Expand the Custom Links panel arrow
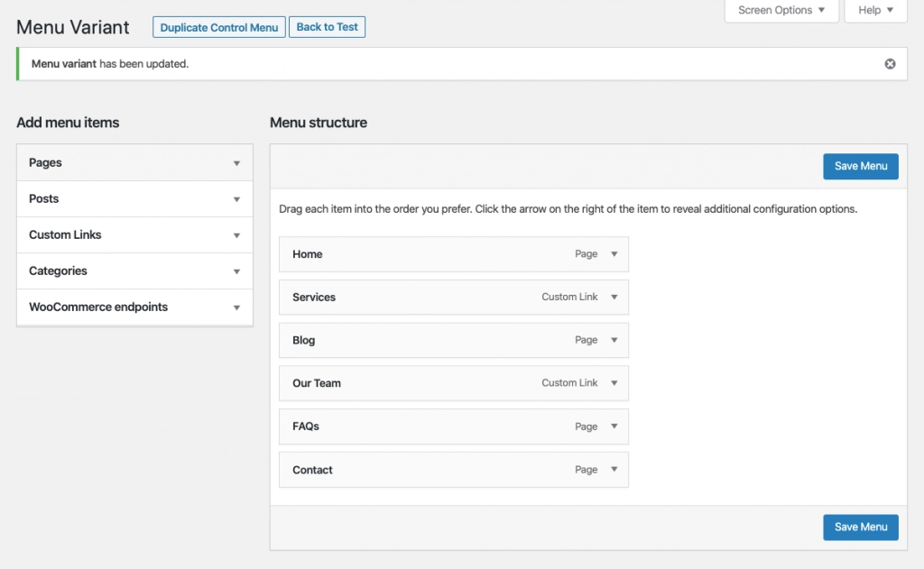Image resolution: width=924 pixels, height=569 pixels. pos(236,235)
